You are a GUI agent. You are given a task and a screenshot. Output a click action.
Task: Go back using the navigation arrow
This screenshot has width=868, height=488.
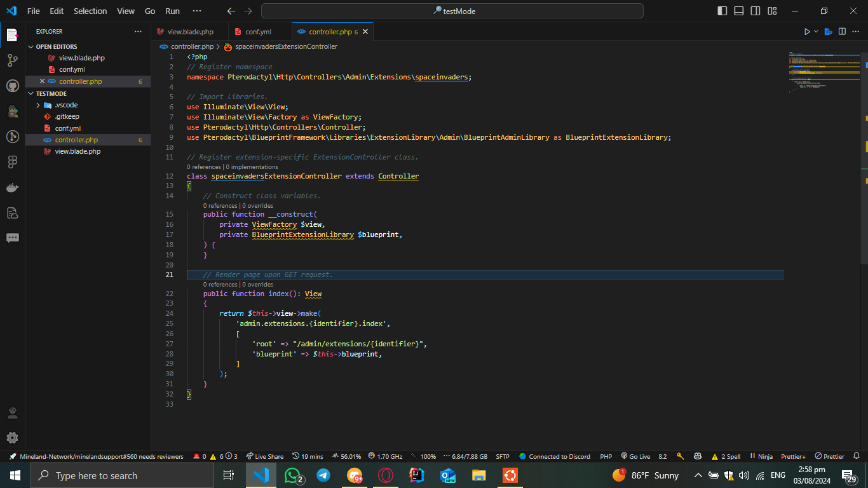tap(231, 11)
